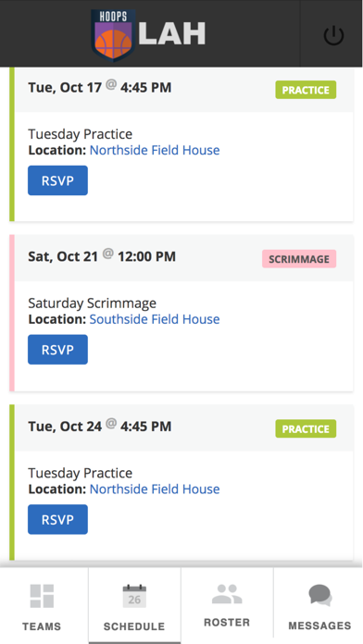
Task: Select the Tue, Oct 24 event header
Action: (x=183, y=427)
